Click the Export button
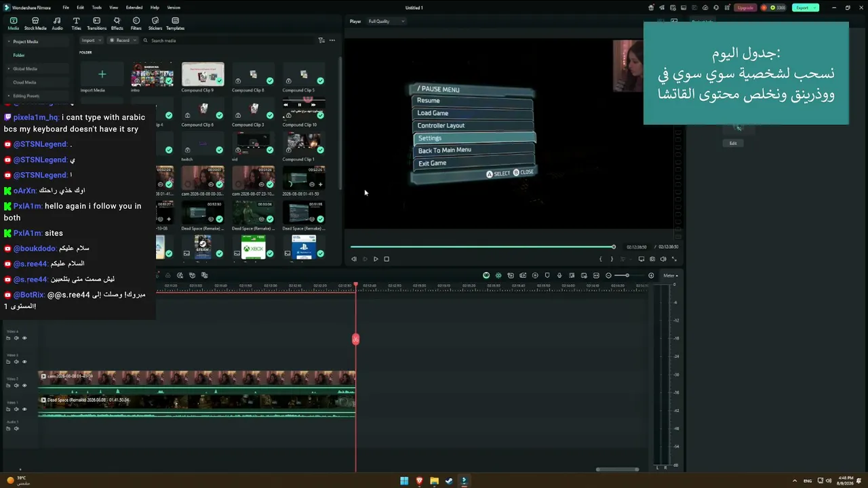 [805, 7]
